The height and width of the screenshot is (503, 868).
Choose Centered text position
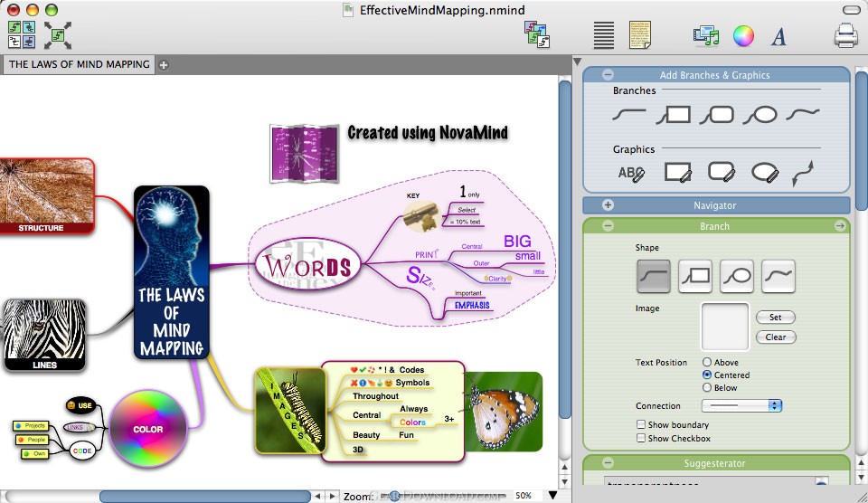[x=707, y=375]
